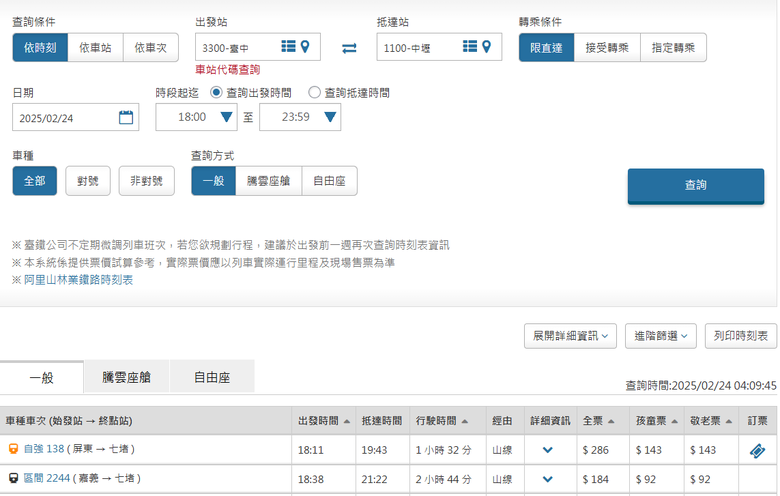The image size is (780, 496).
Task: Open end time dropdown showing 23:59
Action: click(300, 117)
